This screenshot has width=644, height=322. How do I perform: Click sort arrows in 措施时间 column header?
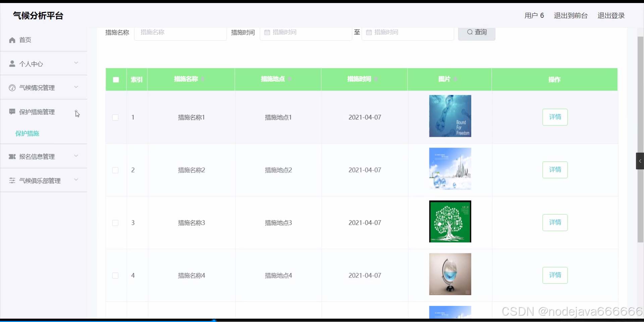tap(376, 79)
